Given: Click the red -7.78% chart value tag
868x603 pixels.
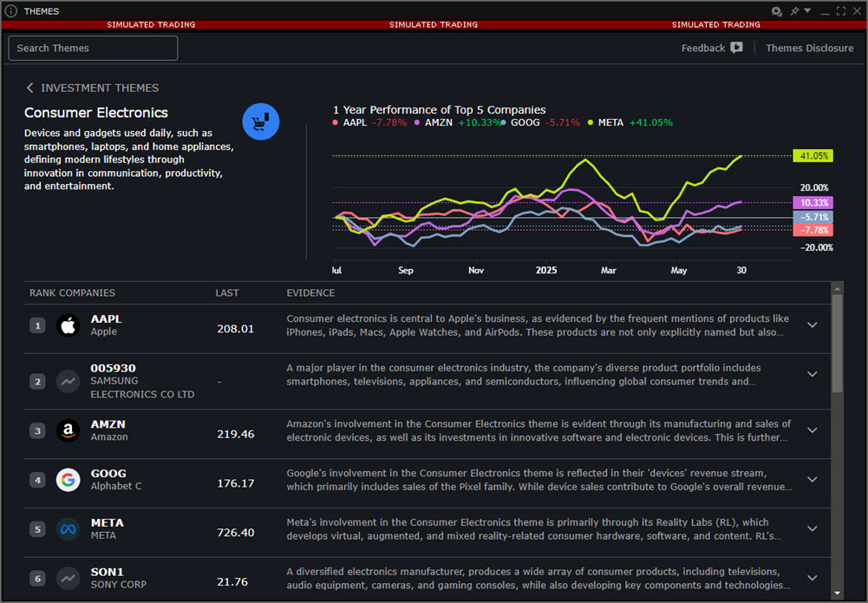Looking at the screenshot, I should pos(813,230).
